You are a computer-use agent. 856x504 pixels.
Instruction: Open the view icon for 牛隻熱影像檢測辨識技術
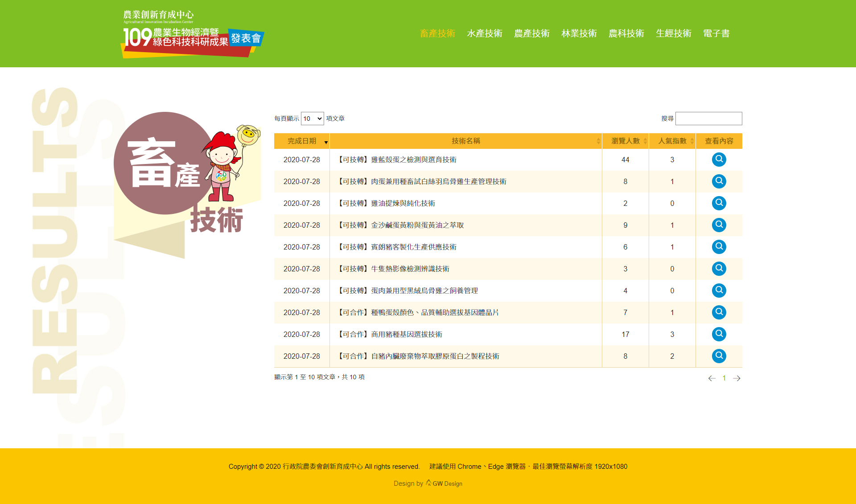719,269
